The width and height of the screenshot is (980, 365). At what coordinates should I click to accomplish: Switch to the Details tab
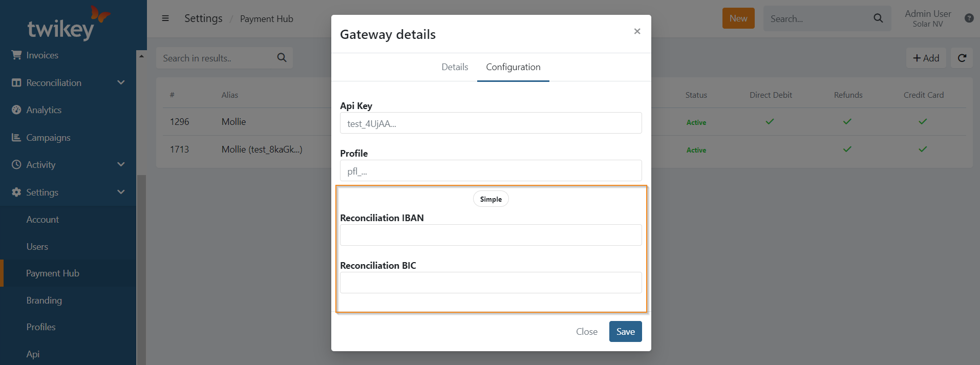tap(455, 67)
